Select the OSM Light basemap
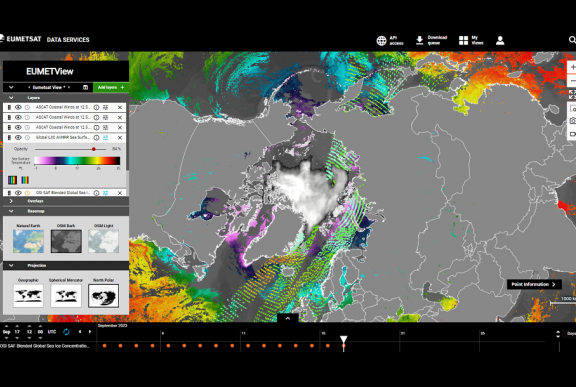Screen dimensions: 576x387 click(x=104, y=241)
